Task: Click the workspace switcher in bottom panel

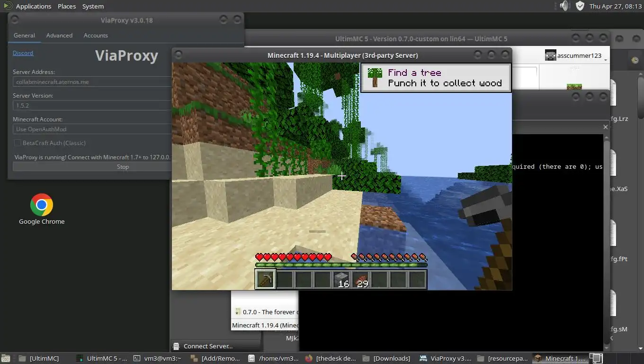Action: tap(596, 358)
